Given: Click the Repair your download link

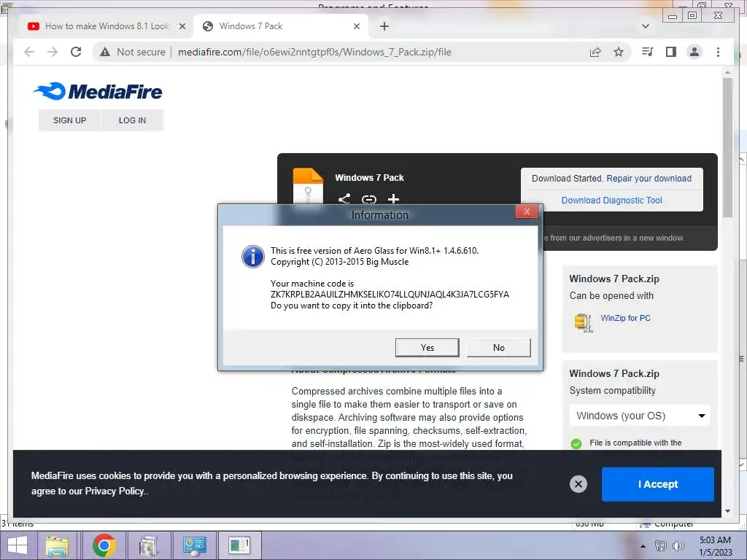Looking at the screenshot, I should coord(649,179).
